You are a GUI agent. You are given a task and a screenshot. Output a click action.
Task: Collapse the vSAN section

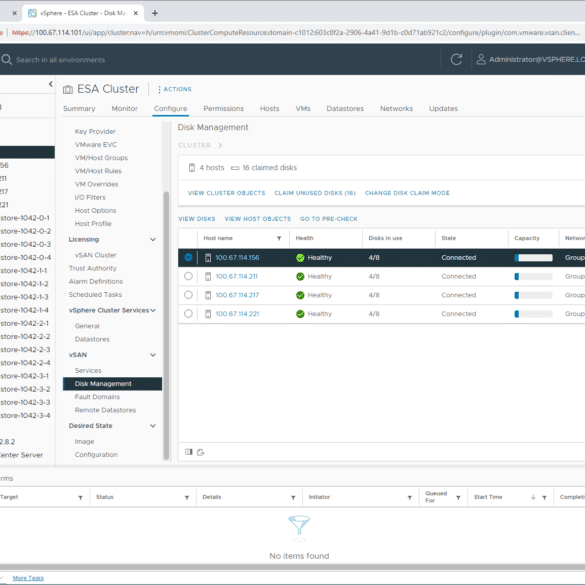click(x=153, y=355)
